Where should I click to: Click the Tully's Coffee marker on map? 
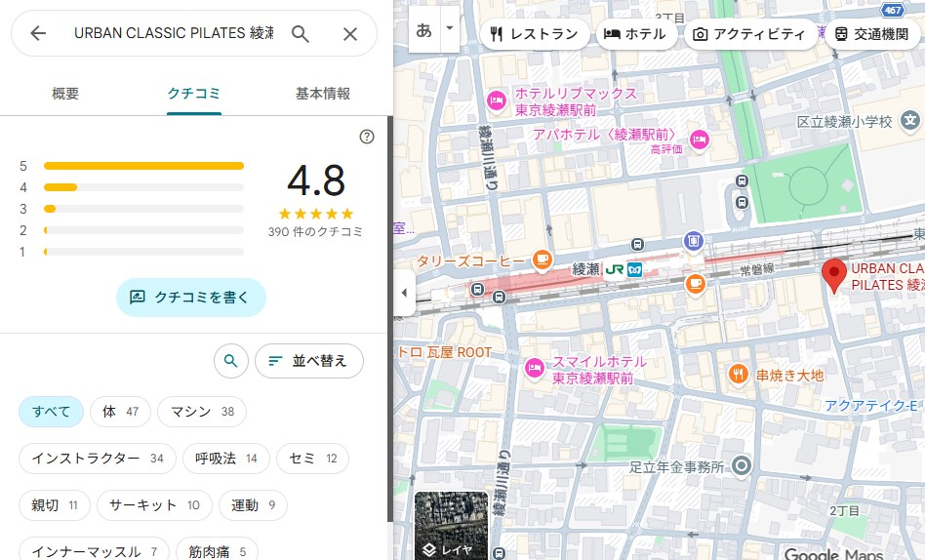[x=542, y=260]
